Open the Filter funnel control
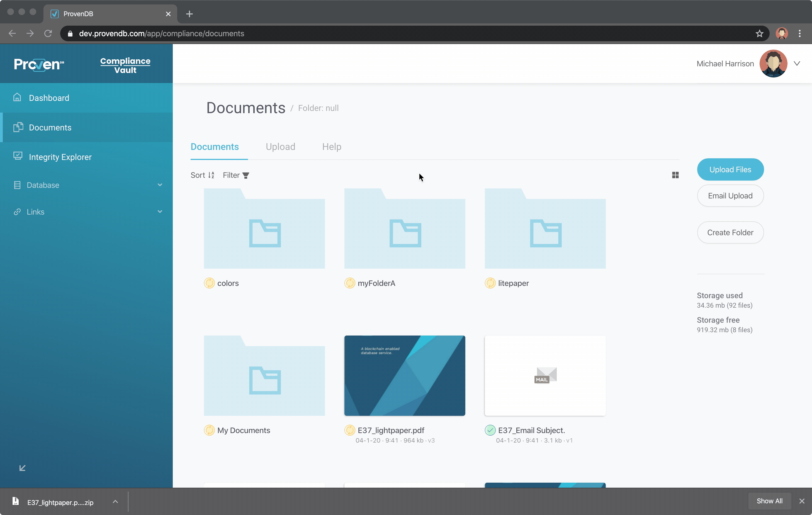Viewport: 812px width, 515px height. click(x=245, y=175)
